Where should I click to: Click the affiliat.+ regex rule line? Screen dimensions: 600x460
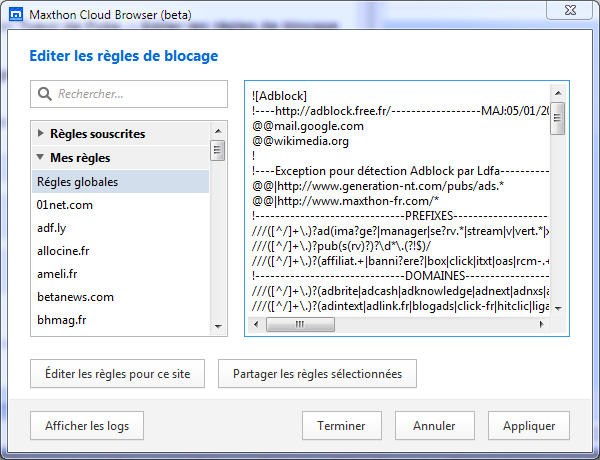[x=400, y=261]
